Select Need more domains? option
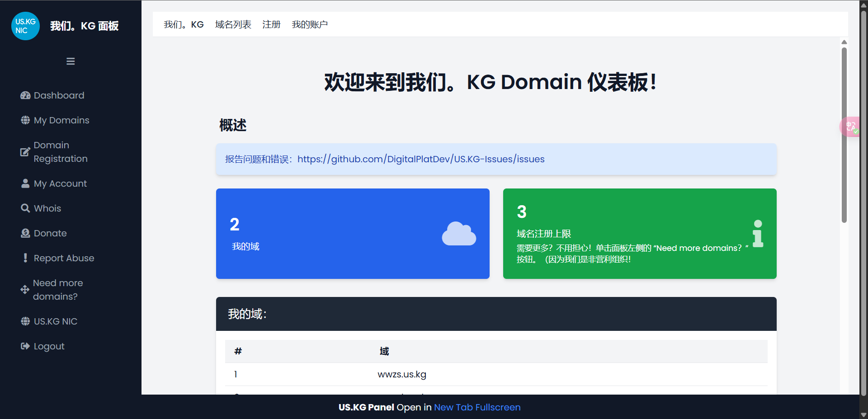Screen dimensions: 868x419 pos(57,290)
